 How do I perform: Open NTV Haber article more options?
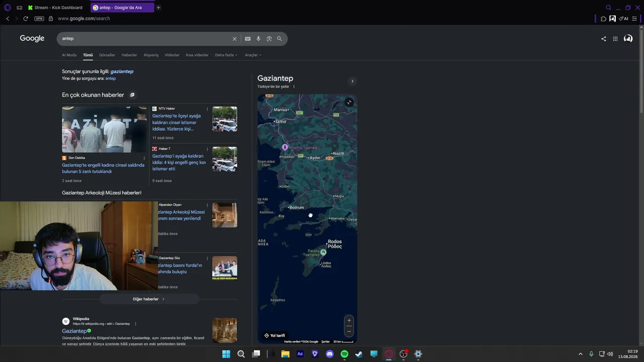tap(207, 109)
